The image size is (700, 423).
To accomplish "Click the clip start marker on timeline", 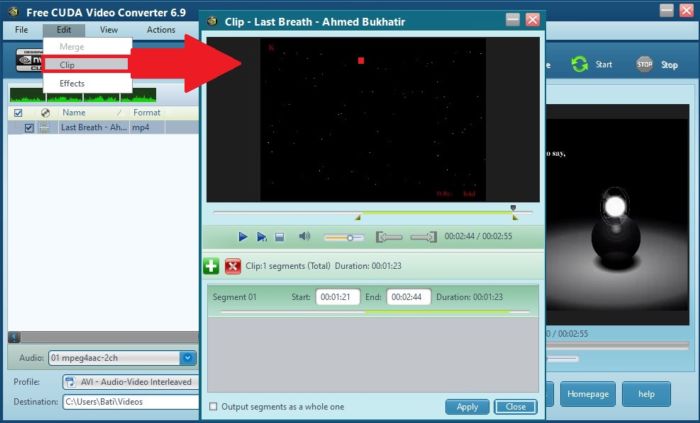I will [x=358, y=217].
